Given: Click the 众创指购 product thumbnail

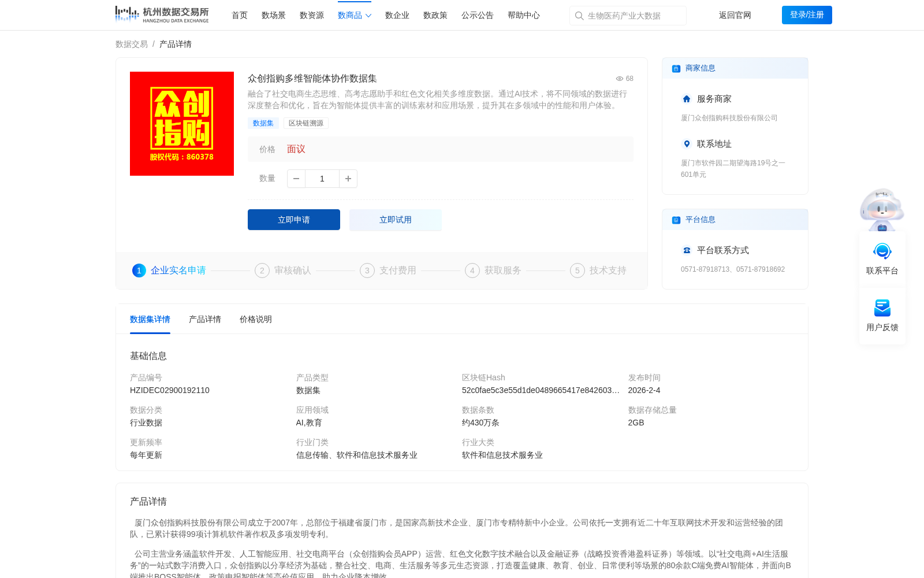Looking at the screenshot, I should click(x=182, y=124).
